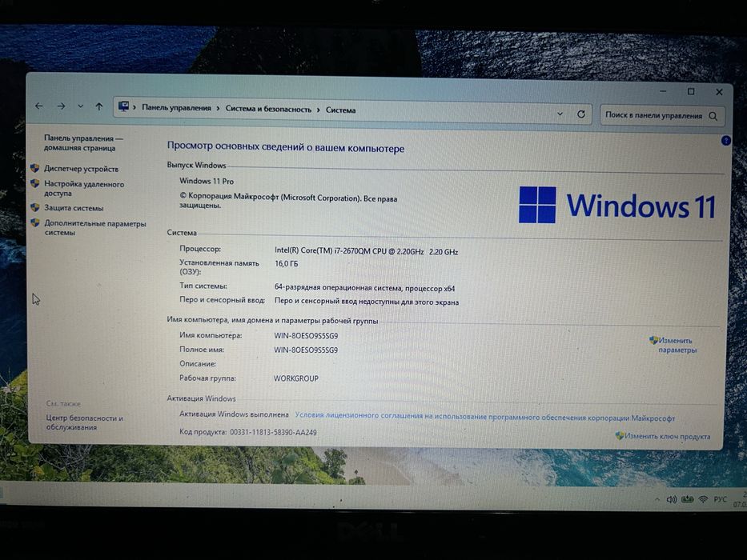Select '64-разрядная операционная система' text
The width and height of the screenshot is (747, 560).
pyautogui.click(x=338, y=288)
